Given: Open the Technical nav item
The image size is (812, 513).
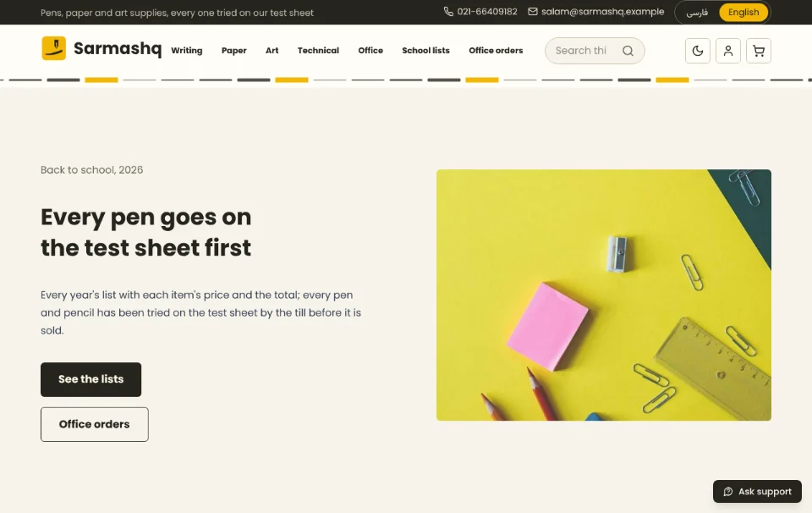Looking at the screenshot, I should point(318,51).
